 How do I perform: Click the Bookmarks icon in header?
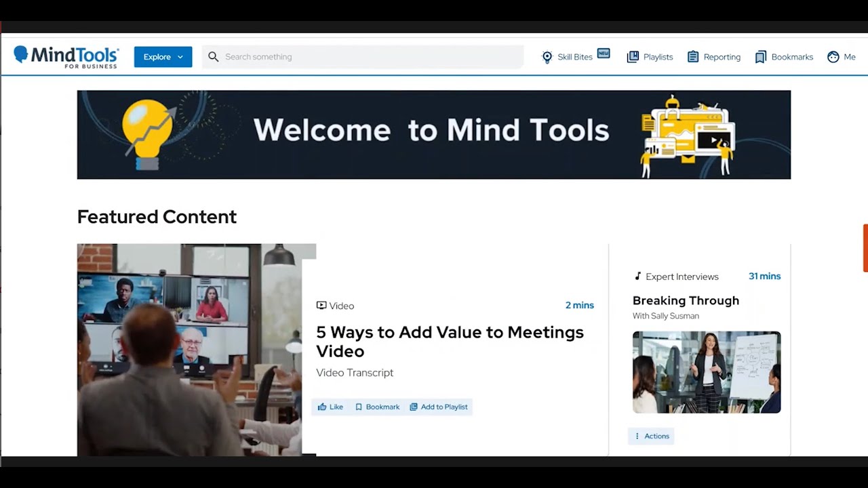pyautogui.click(x=761, y=57)
